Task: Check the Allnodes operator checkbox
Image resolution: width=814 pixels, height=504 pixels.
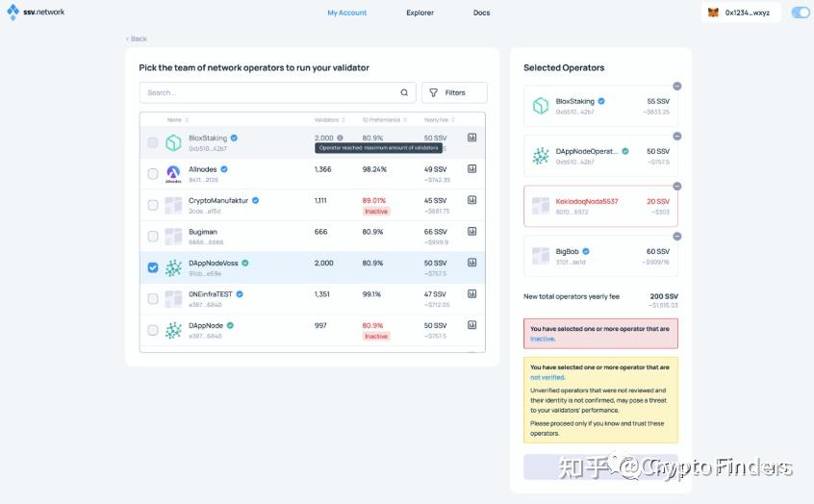Action: (x=153, y=173)
